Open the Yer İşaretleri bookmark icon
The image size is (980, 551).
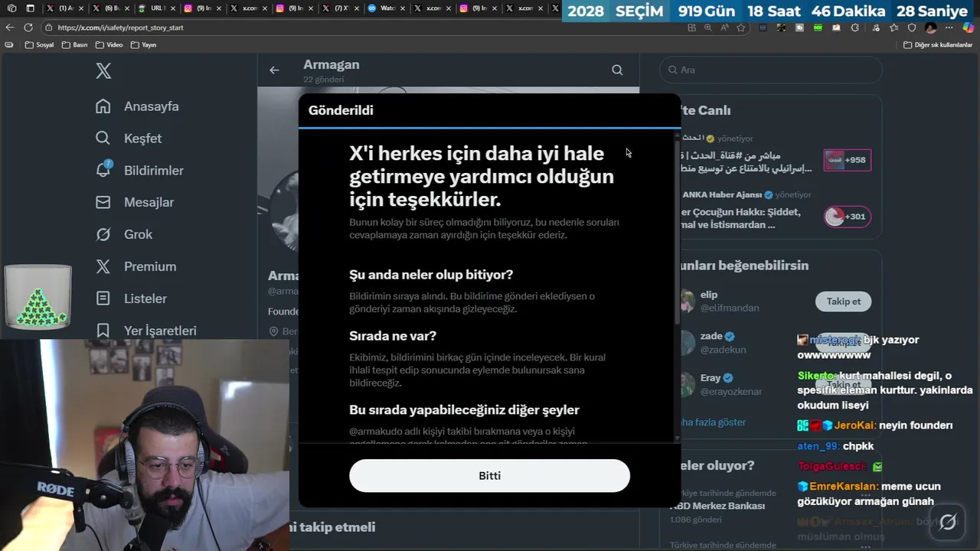(x=103, y=331)
